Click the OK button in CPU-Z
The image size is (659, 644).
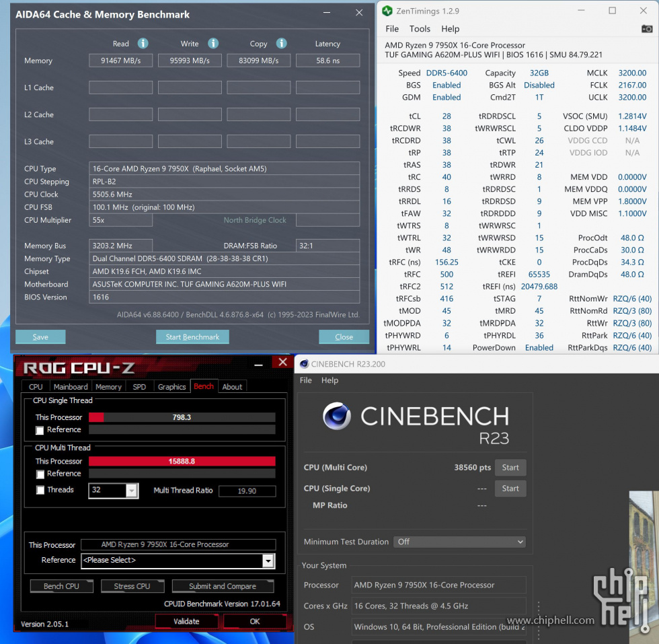(x=255, y=621)
